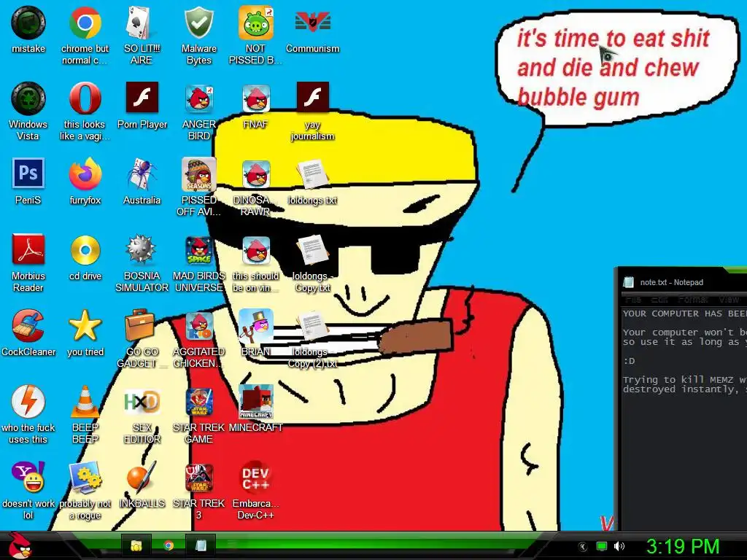The width and height of the screenshot is (747, 560).
Task: Open the 'SO LIT!!! AIRE' solitaire icon
Action: coord(142,23)
